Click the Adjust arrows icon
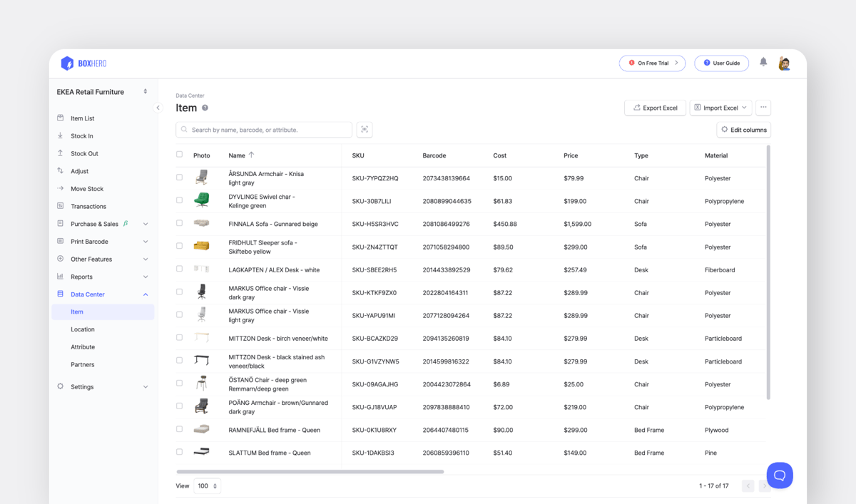 pos(60,171)
